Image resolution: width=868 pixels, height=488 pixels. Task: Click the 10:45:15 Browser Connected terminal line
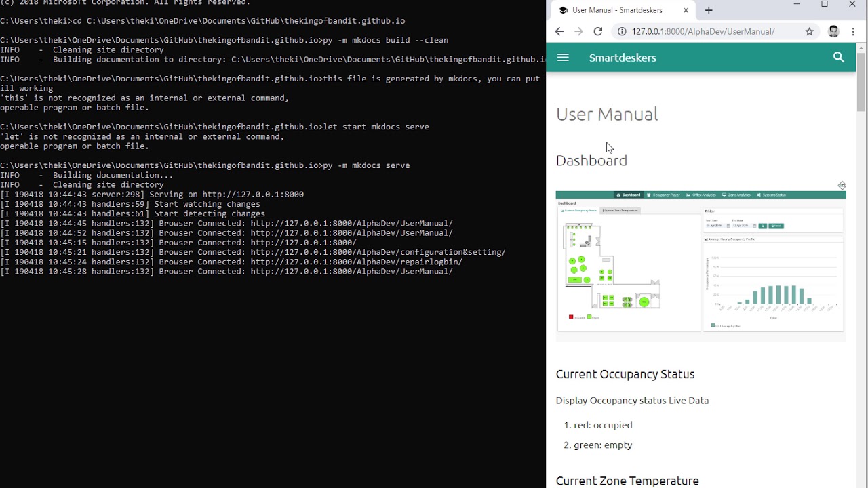[178, 243]
